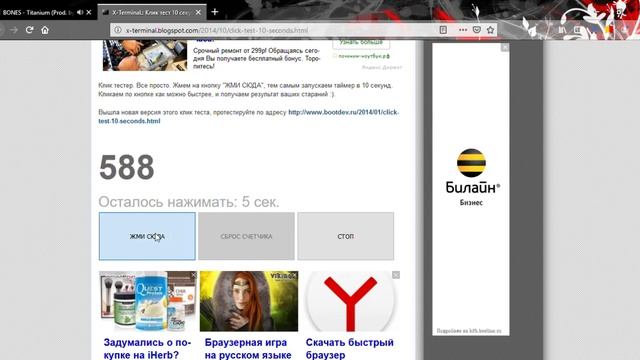Image resolution: width=640 pixels, height=360 pixels.
Task: Close the BONES - Titanium tab
Action: (x=89, y=12)
